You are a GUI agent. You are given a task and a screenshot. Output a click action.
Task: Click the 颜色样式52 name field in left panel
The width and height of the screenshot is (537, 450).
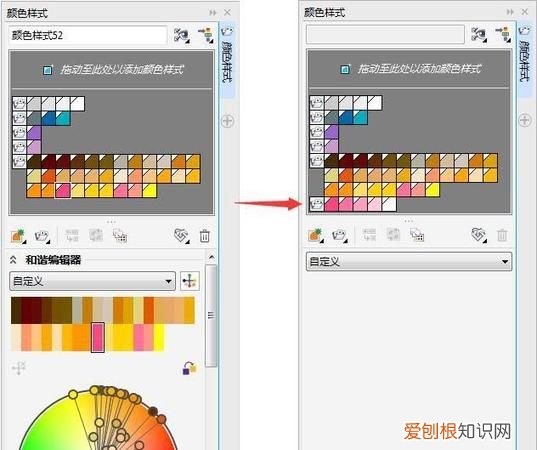[88, 35]
